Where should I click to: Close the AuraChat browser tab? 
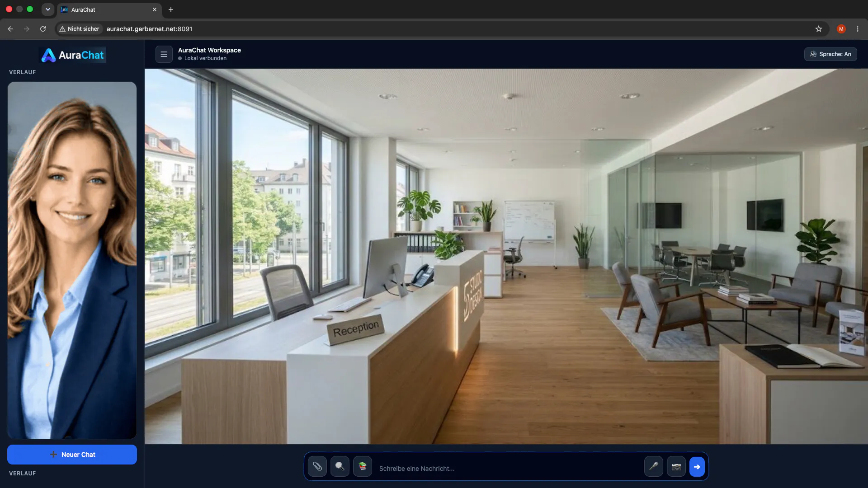[x=155, y=9]
